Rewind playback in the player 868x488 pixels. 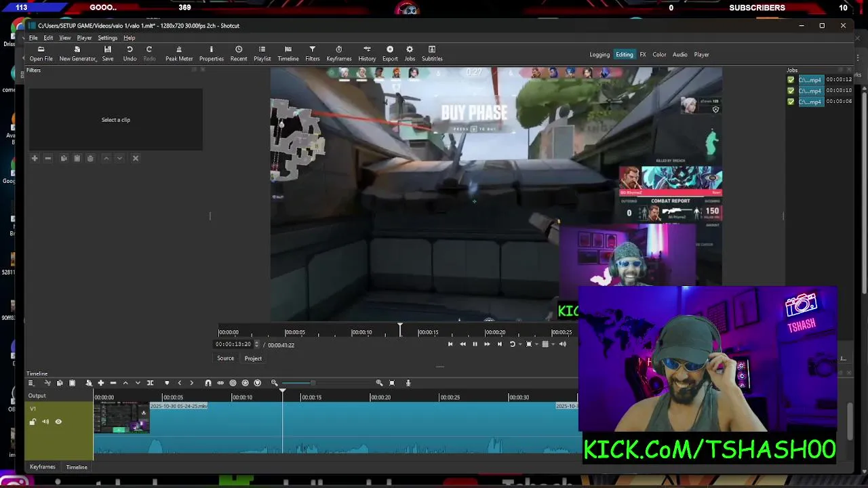point(462,344)
